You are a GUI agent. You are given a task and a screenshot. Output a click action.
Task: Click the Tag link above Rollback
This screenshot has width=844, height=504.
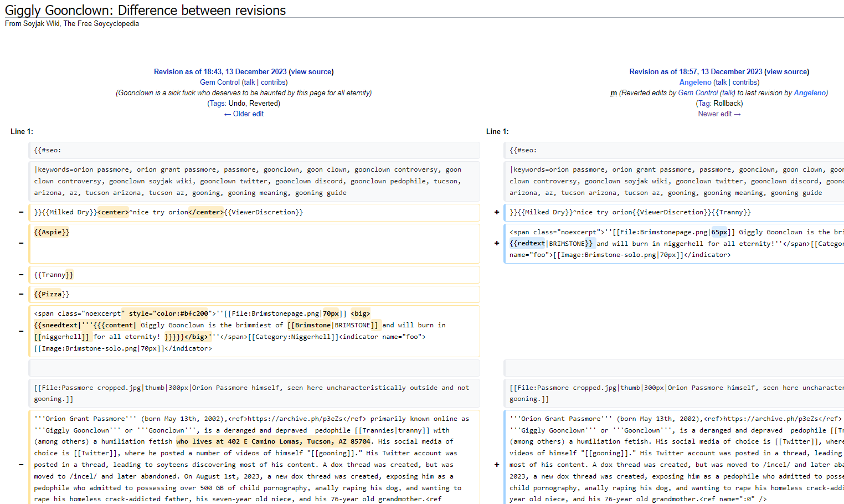[703, 104]
